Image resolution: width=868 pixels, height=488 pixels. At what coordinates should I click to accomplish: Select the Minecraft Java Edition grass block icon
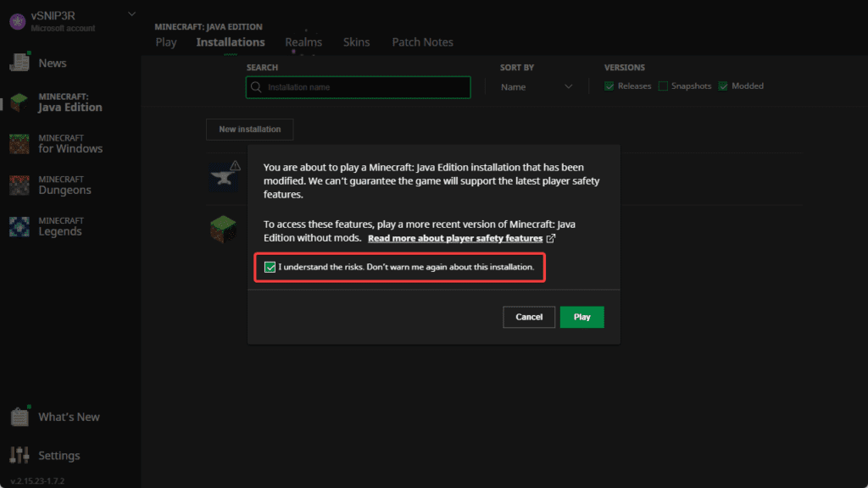(x=19, y=103)
